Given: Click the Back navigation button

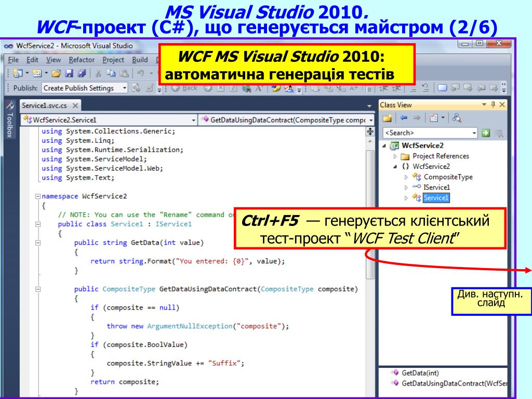Looking at the screenshot, I should 184,88.
